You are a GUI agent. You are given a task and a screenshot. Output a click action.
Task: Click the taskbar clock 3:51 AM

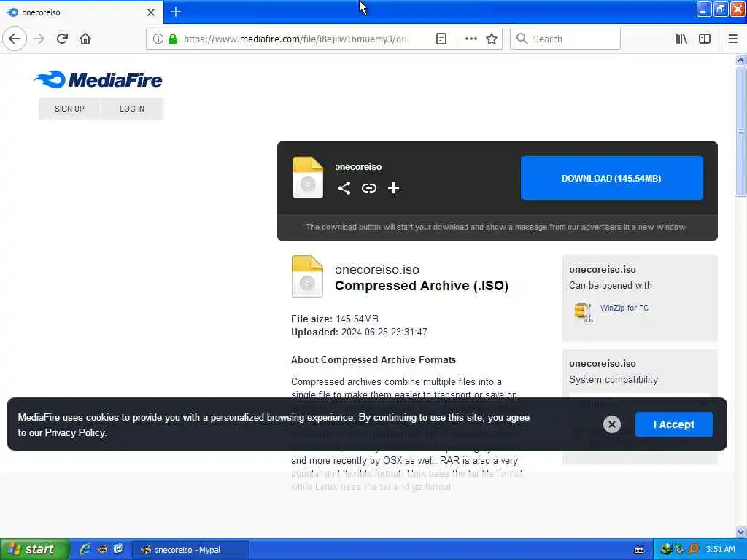(720, 550)
